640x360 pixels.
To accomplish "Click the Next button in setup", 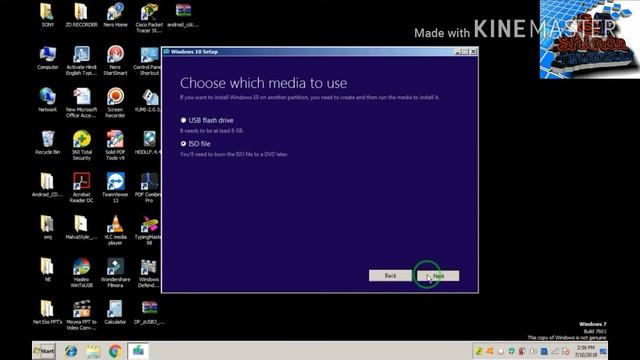I will (x=438, y=276).
